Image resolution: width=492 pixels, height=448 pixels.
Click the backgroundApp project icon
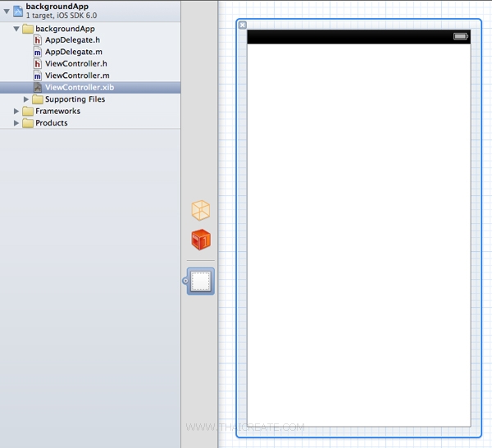point(18,11)
